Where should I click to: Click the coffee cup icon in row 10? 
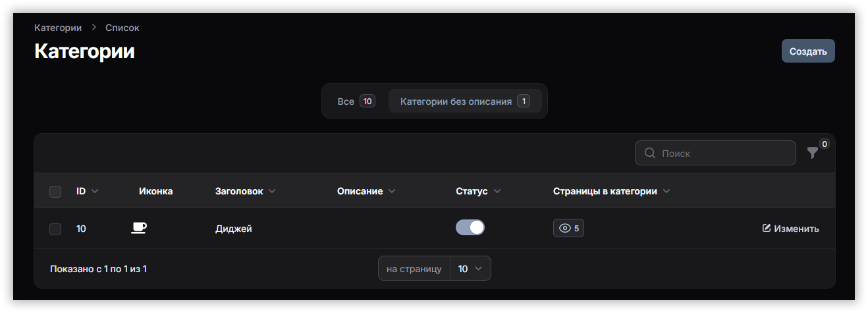coord(138,228)
